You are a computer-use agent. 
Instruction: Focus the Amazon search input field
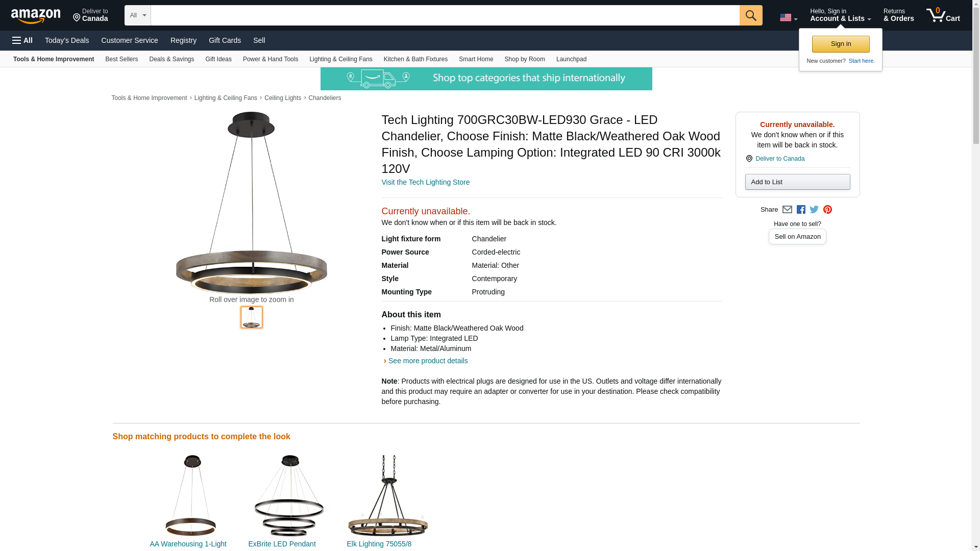click(x=445, y=15)
